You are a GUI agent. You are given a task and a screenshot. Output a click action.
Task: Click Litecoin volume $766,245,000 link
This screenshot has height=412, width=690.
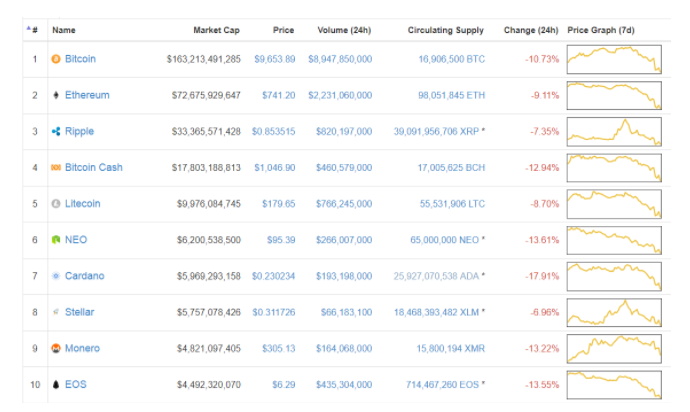click(343, 204)
